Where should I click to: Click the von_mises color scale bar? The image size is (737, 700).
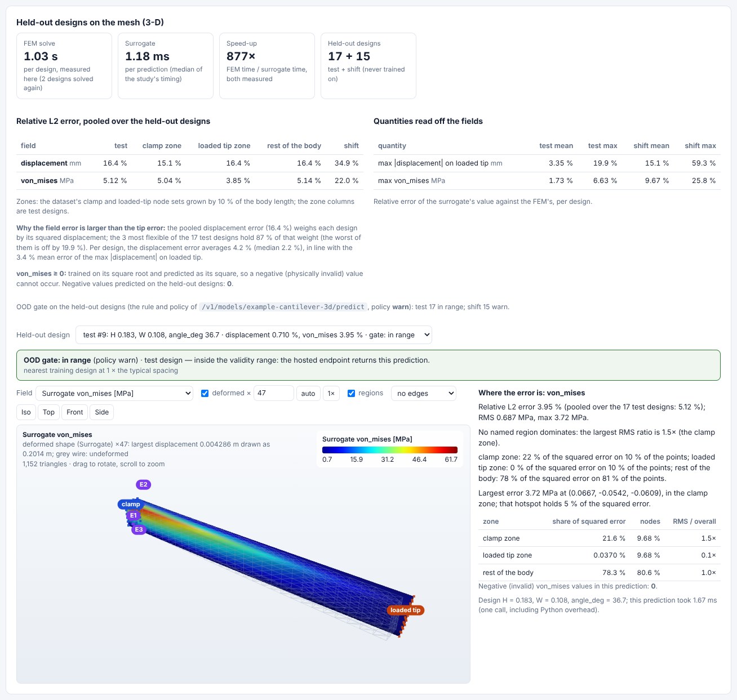pyautogui.click(x=390, y=450)
